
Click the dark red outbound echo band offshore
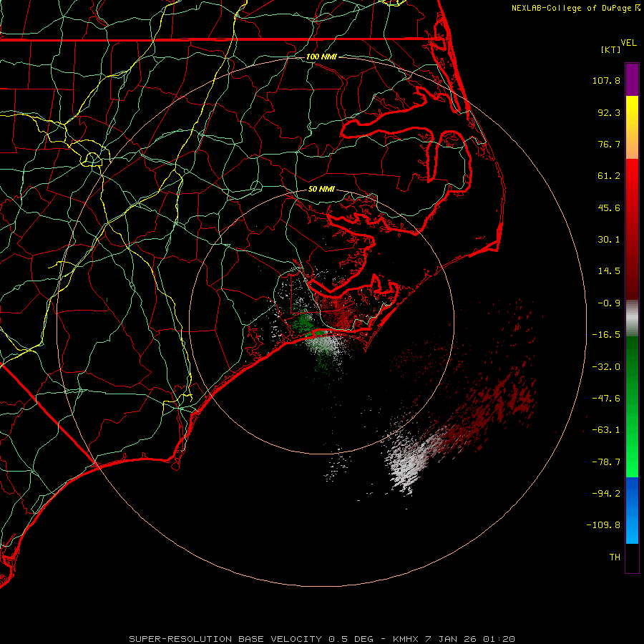click(x=493, y=406)
